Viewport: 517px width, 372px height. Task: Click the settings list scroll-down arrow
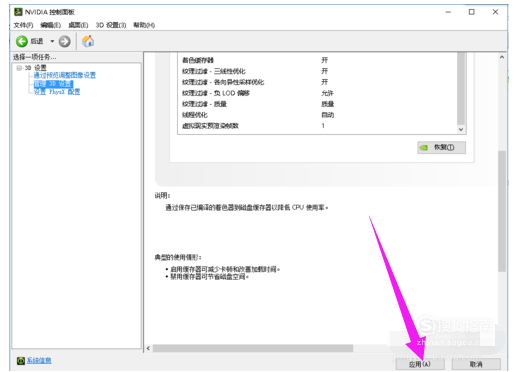click(x=461, y=129)
